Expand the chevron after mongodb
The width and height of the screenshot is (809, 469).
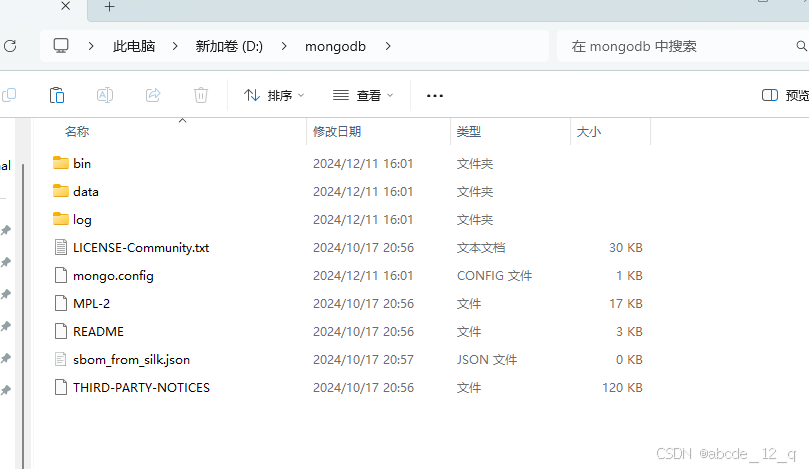pos(387,46)
